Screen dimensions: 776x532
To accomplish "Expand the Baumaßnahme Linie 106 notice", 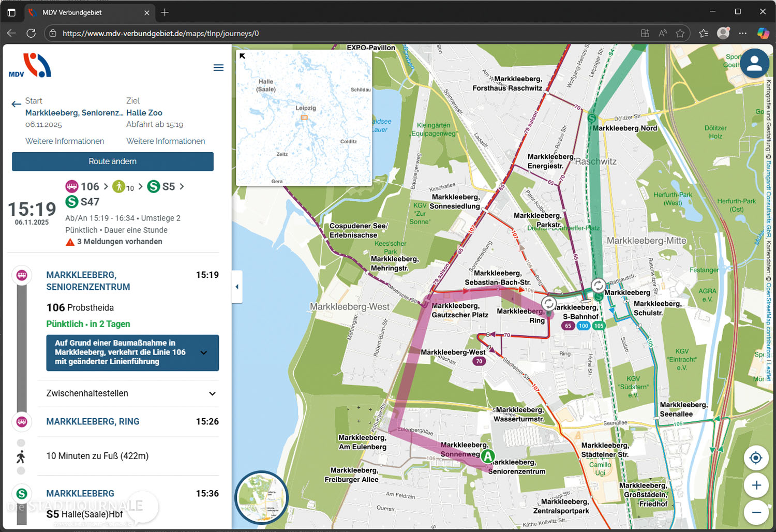I will click(204, 352).
